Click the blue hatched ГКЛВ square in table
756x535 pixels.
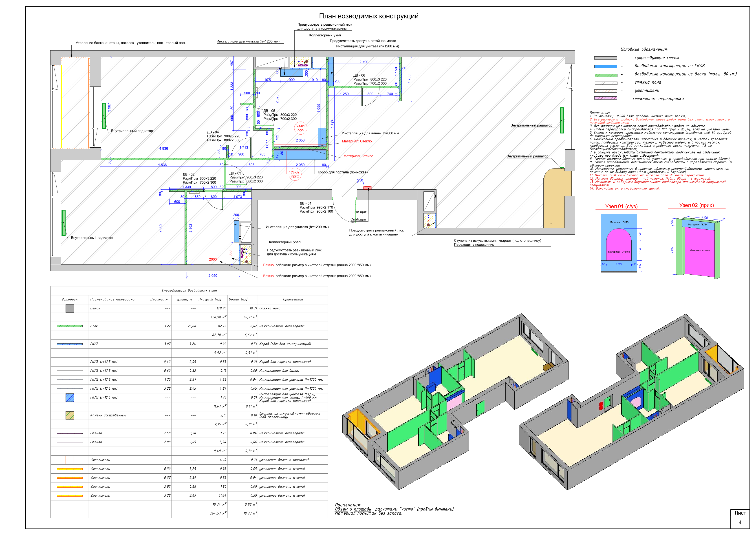pos(69,398)
